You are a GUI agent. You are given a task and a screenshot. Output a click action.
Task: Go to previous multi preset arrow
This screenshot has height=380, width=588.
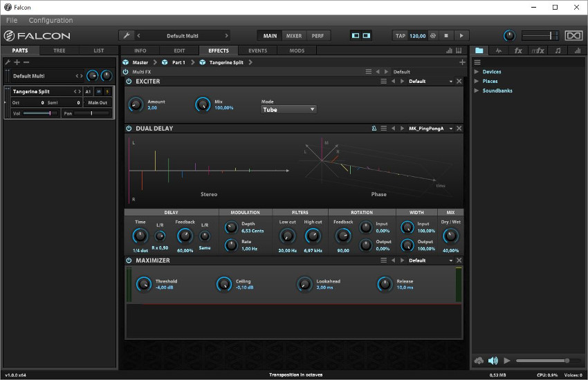pos(139,35)
